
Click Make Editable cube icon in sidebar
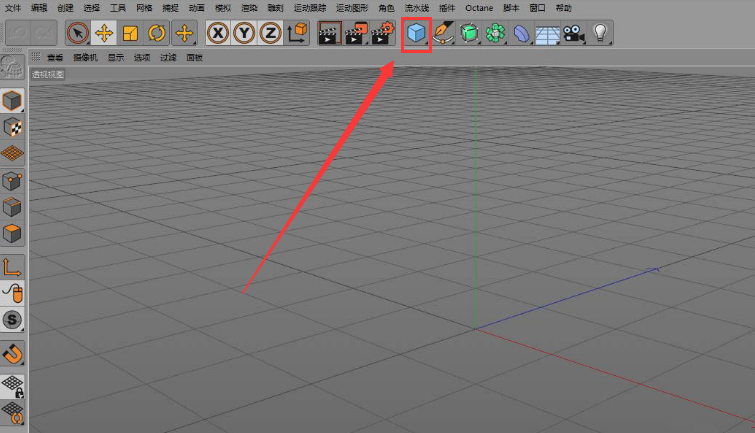(x=12, y=101)
